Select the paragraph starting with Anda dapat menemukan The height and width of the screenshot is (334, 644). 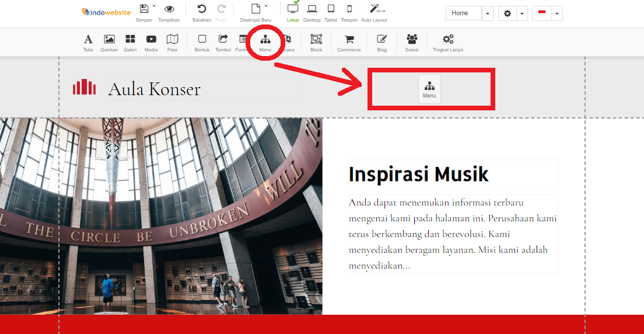point(453,234)
